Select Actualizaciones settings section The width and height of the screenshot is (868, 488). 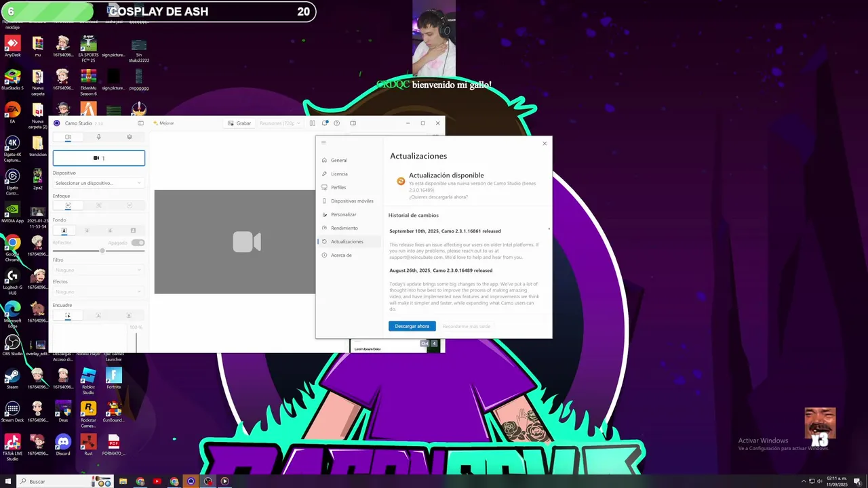pos(349,242)
